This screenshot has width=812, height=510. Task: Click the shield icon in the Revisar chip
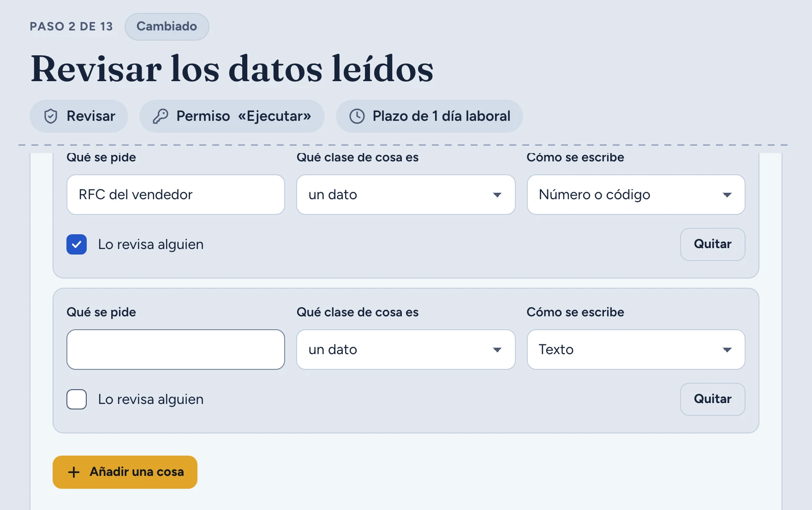[x=51, y=116]
